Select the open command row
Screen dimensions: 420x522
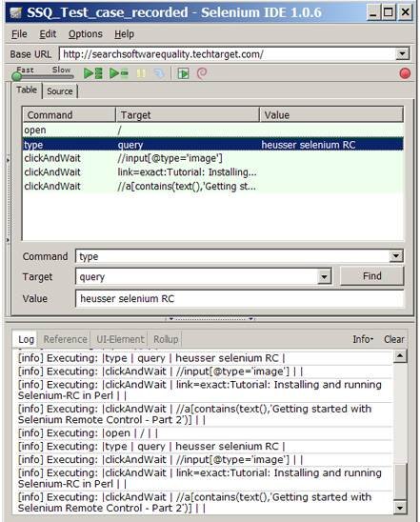click(x=212, y=130)
